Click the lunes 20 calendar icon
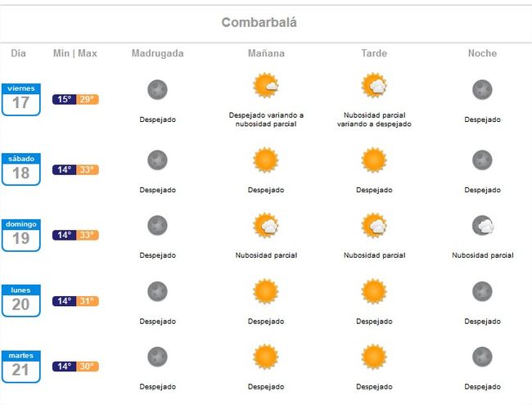 coord(21,301)
